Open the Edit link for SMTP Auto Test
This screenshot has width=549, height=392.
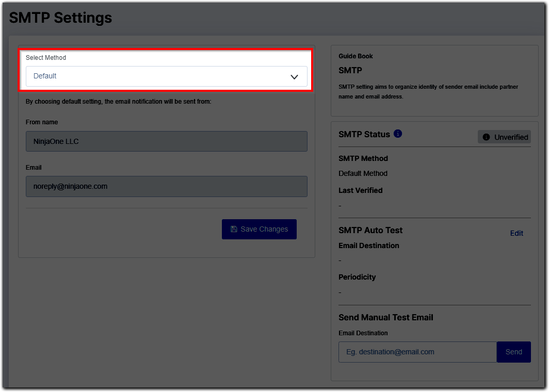[x=516, y=233]
